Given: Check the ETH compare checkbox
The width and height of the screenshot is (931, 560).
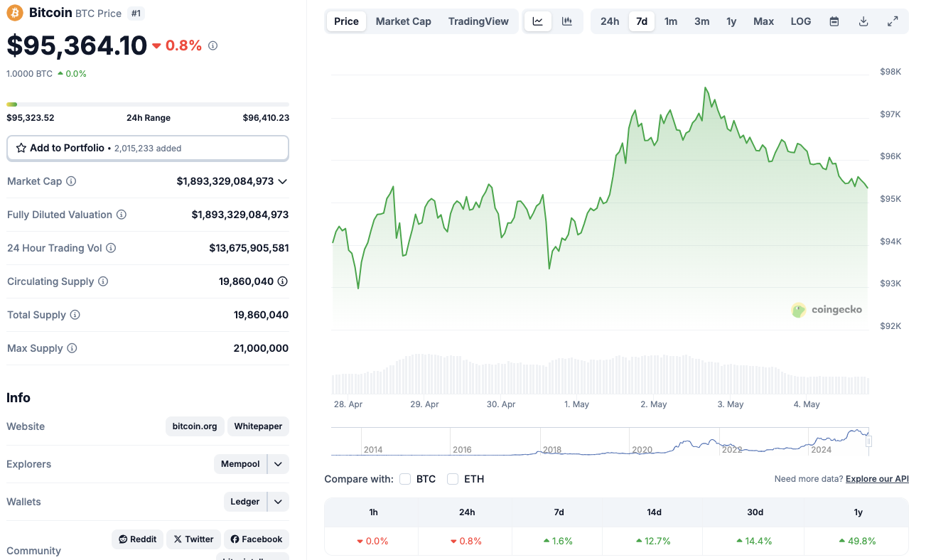Looking at the screenshot, I should (453, 479).
